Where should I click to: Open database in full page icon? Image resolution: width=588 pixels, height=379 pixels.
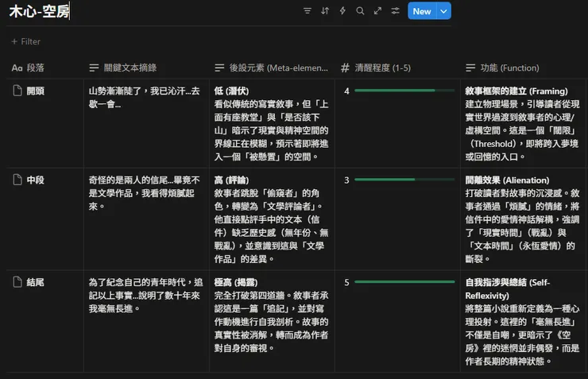coord(377,11)
